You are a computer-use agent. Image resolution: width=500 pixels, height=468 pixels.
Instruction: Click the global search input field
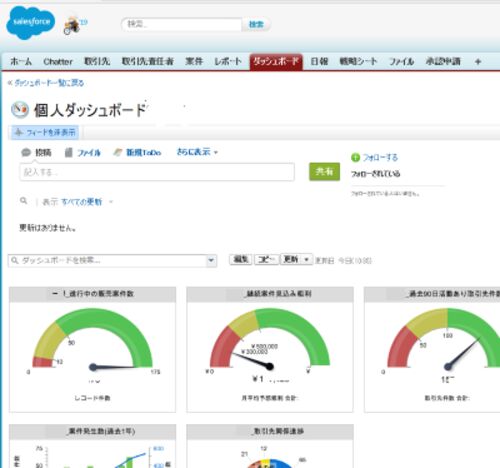point(182,24)
